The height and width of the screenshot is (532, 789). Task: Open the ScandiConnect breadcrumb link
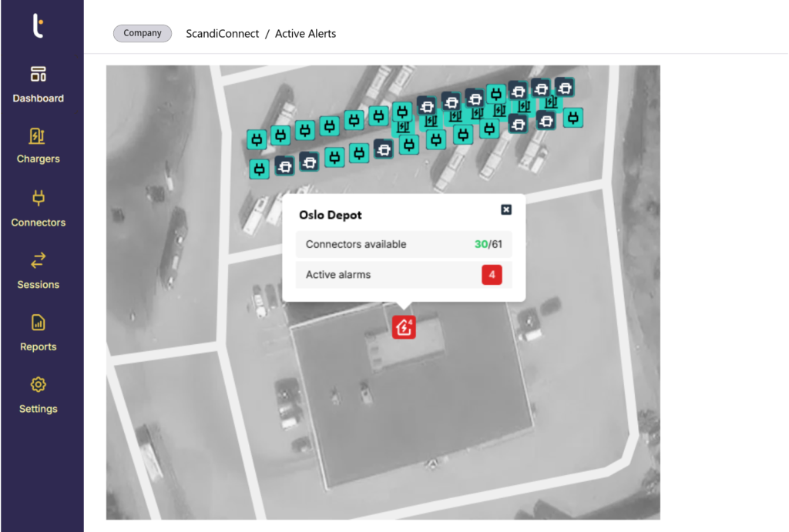[x=222, y=33]
